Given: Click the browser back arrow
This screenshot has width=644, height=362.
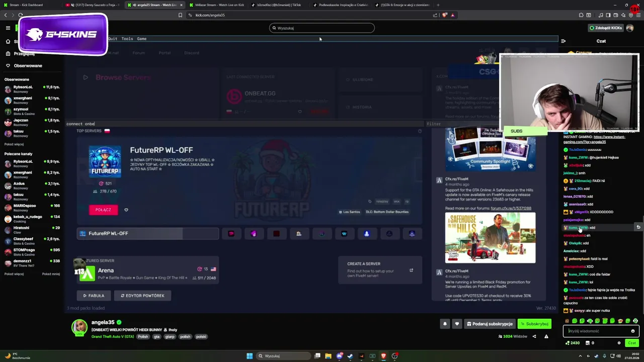Looking at the screenshot, I should pos(6,15).
